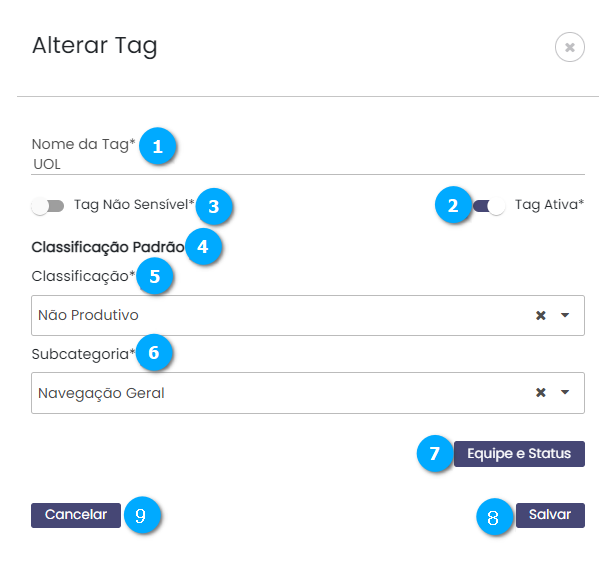
Task: Click the numbered marker 2 badge
Action: [453, 206]
